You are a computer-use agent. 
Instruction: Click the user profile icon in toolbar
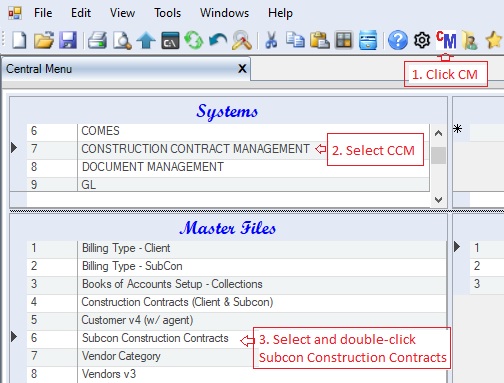coord(470,40)
